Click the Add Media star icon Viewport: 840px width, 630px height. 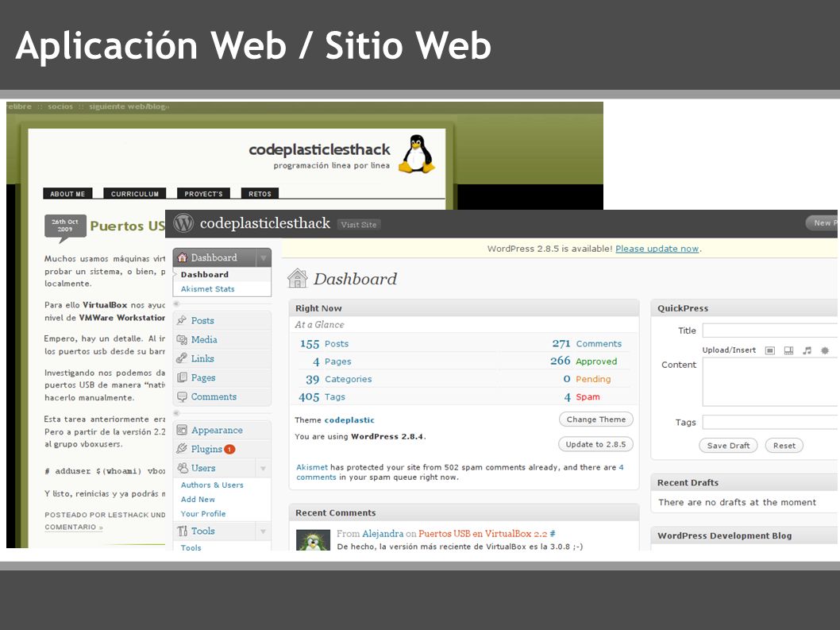[x=825, y=350]
